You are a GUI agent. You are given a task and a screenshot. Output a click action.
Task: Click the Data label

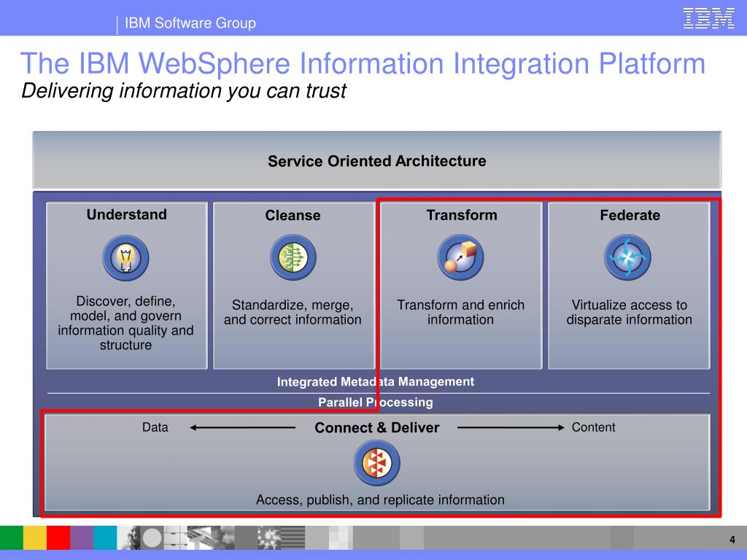(155, 427)
